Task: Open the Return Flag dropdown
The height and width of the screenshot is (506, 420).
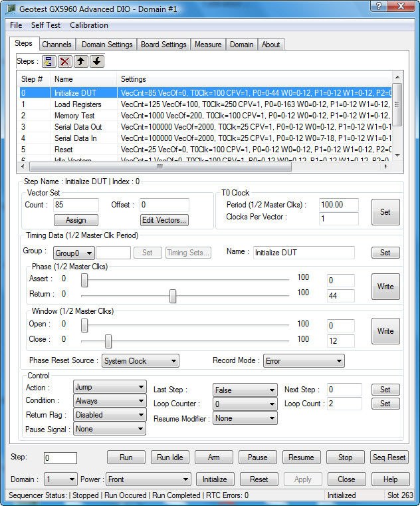Action: (110, 415)
